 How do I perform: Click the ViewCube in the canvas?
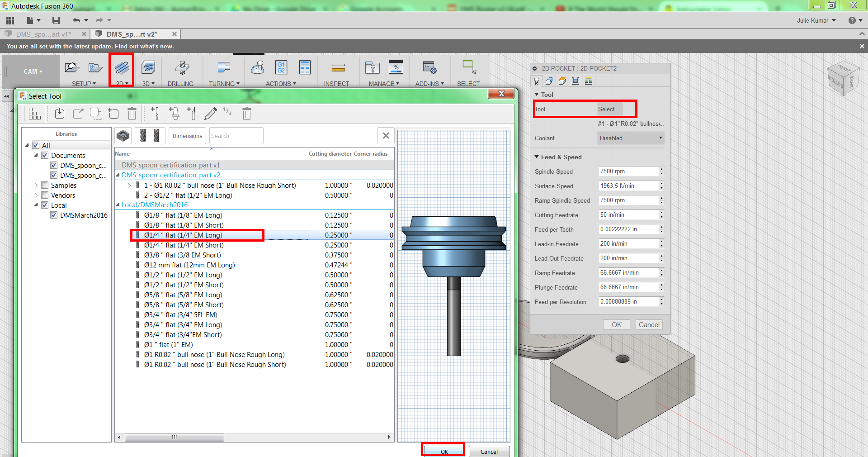[x=842, y=79]
